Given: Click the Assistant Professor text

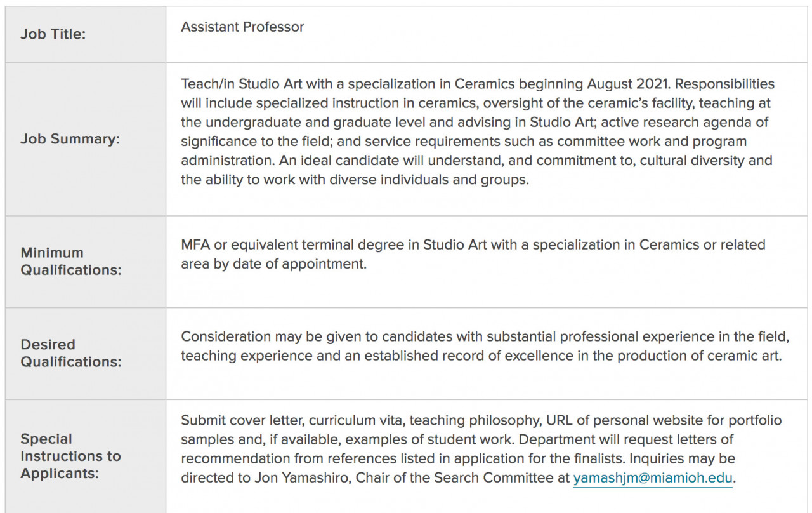Looking at the screenshot, I should (242, 27).
